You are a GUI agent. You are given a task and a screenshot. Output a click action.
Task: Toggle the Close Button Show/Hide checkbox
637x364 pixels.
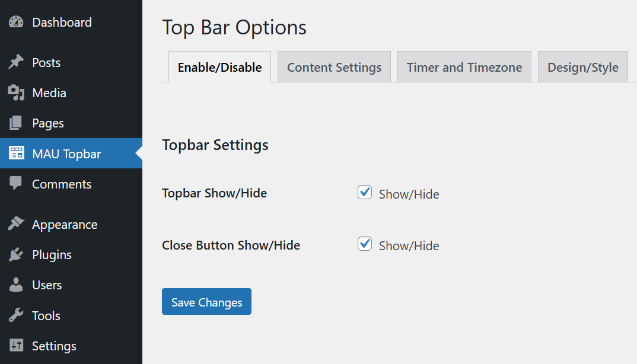365,244
